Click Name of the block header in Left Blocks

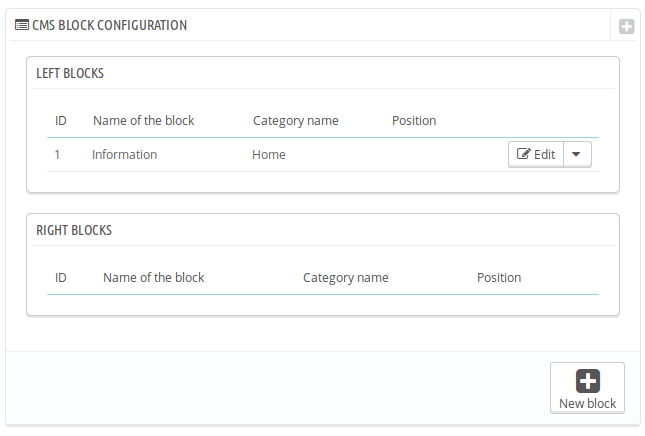(143, 121)
